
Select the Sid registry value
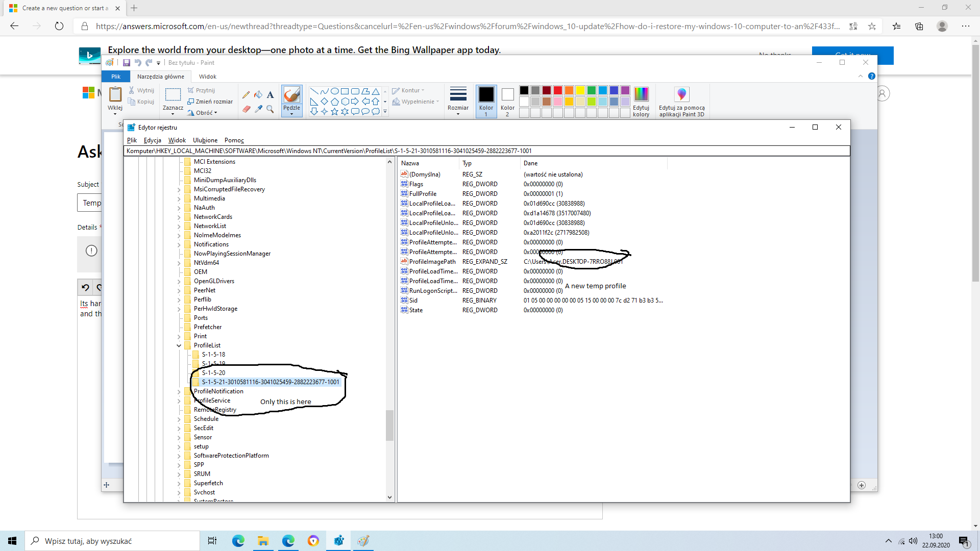[x=413, y=300]
